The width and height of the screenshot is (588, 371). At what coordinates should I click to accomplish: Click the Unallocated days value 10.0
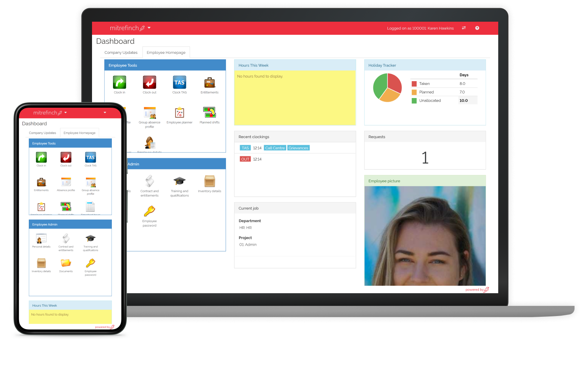click(463, 101)
